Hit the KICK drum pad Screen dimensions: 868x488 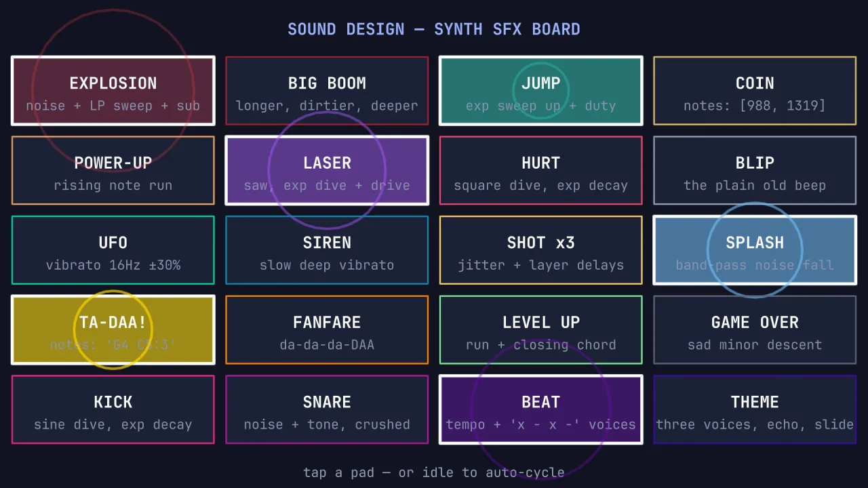coord(113,409)
